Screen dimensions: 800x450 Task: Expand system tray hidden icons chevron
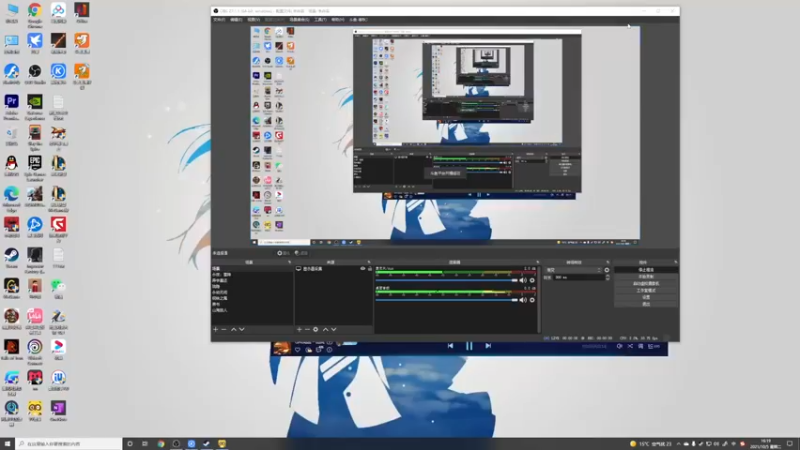coord(679,444)
